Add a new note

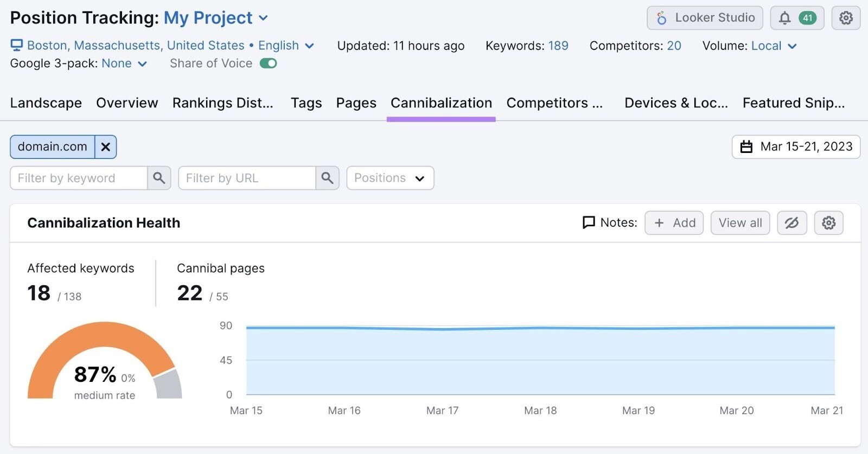(674, 223)
